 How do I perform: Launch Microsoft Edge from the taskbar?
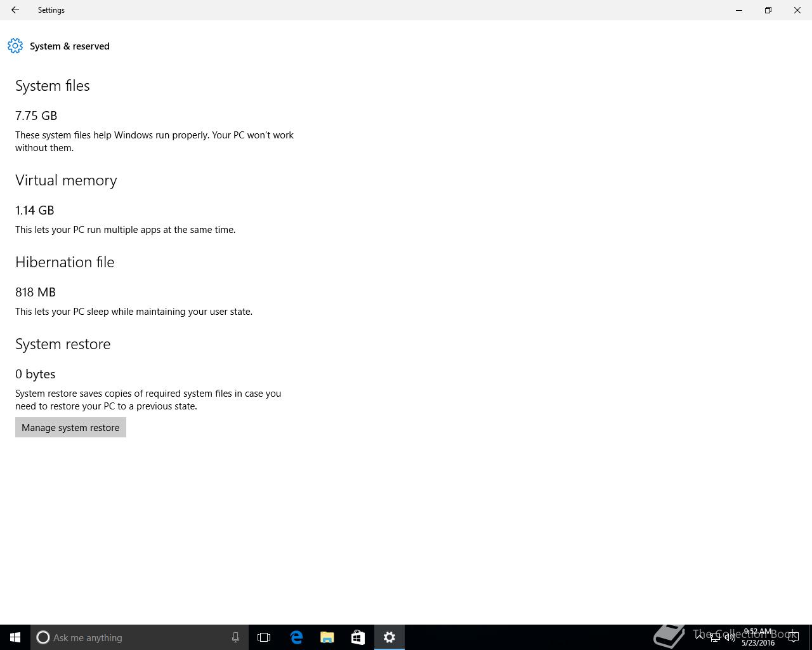[296, 637]
